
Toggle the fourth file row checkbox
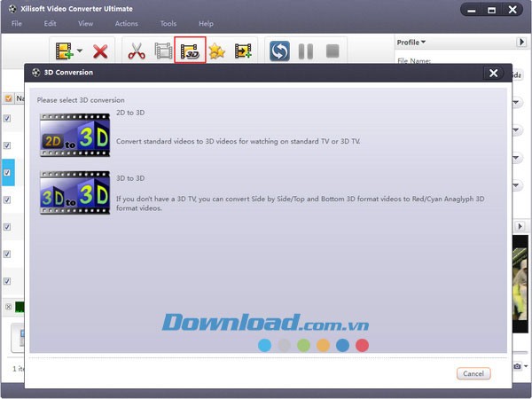point(7,199)
